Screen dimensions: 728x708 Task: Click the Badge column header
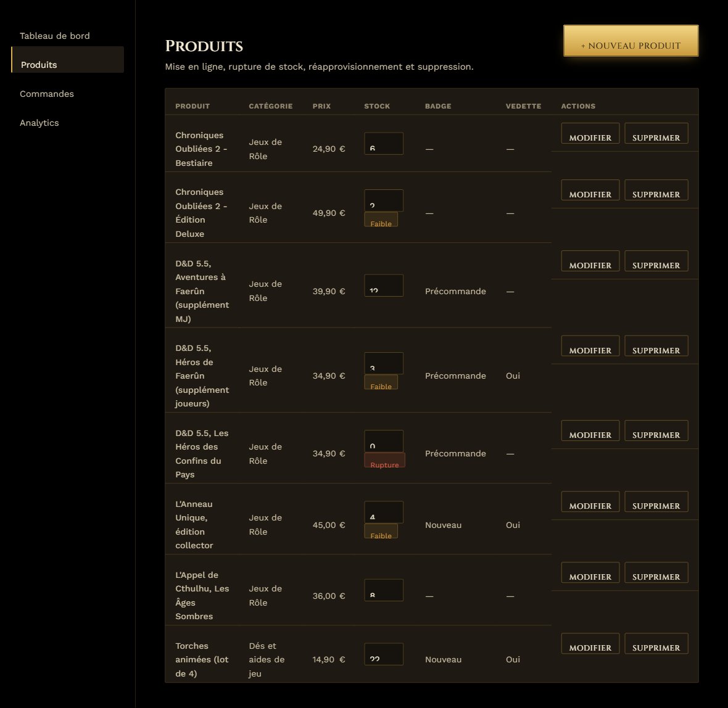(438, 106)
